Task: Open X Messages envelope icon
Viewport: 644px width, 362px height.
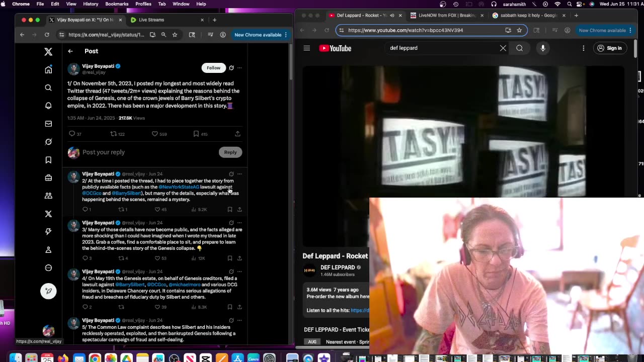Action: (x=48, y=124)
